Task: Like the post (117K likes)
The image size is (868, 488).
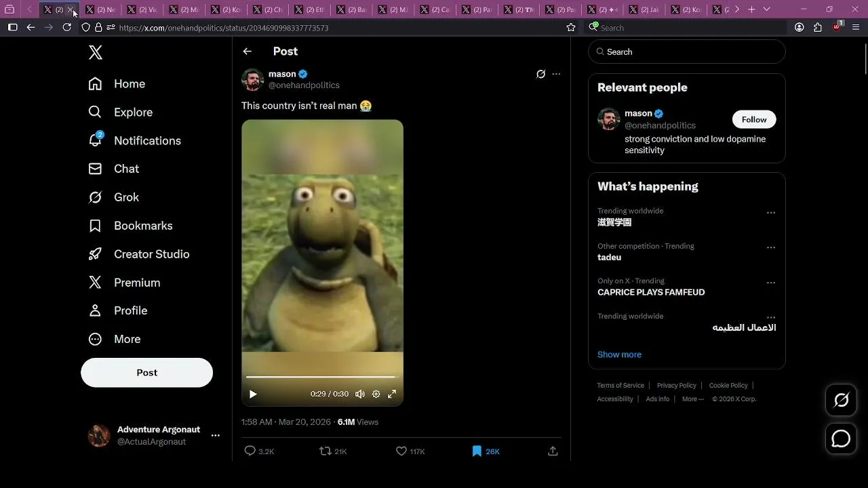Action: pyautogui.click(x=410, y=451)
